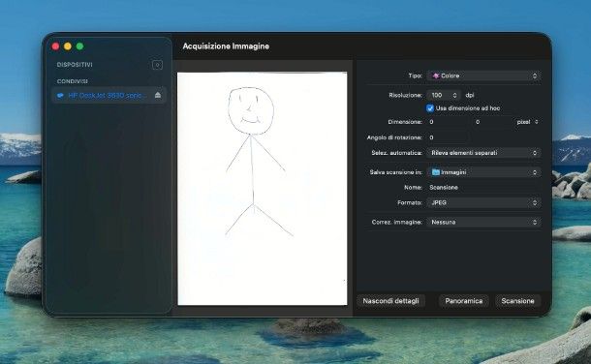Close the window with red button

[56, 46]
